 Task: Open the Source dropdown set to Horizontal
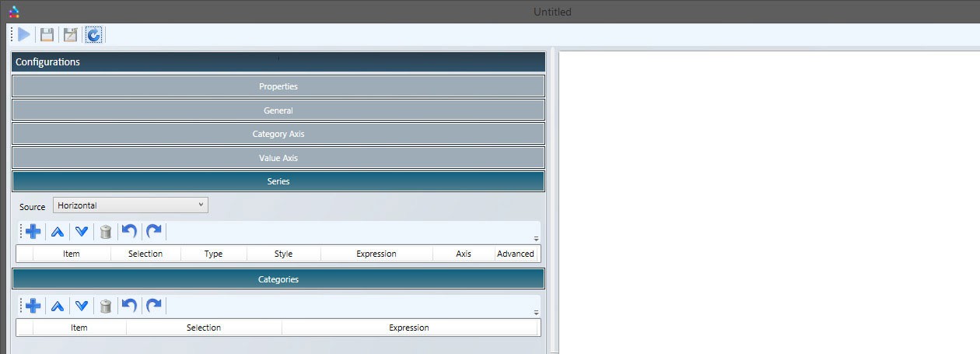tap(130, 205)
